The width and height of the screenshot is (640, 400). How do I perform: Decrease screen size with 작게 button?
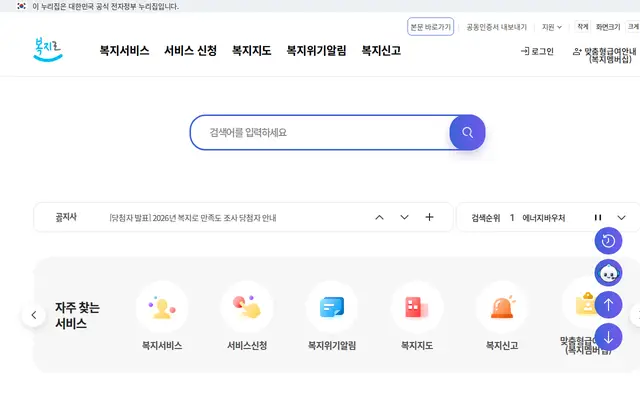[582, 27]
